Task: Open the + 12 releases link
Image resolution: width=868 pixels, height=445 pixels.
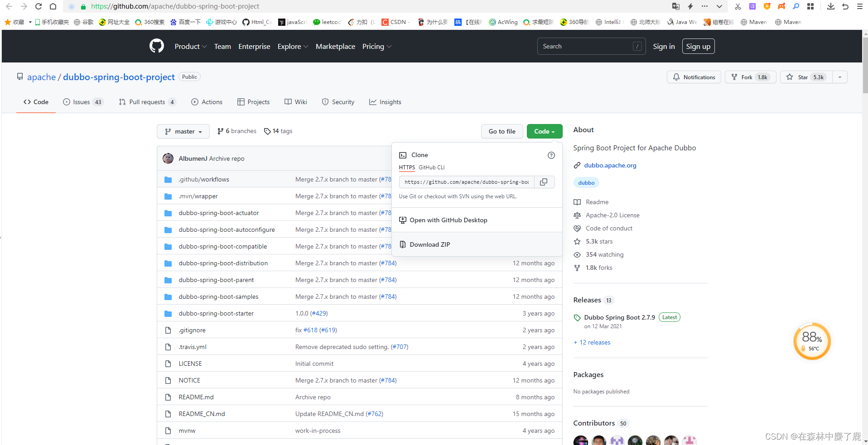Action: [592, 343]
